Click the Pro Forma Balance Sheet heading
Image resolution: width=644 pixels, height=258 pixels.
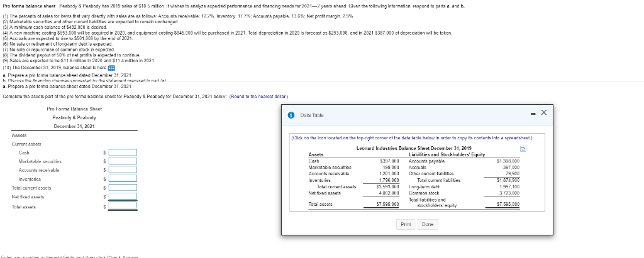74,109
